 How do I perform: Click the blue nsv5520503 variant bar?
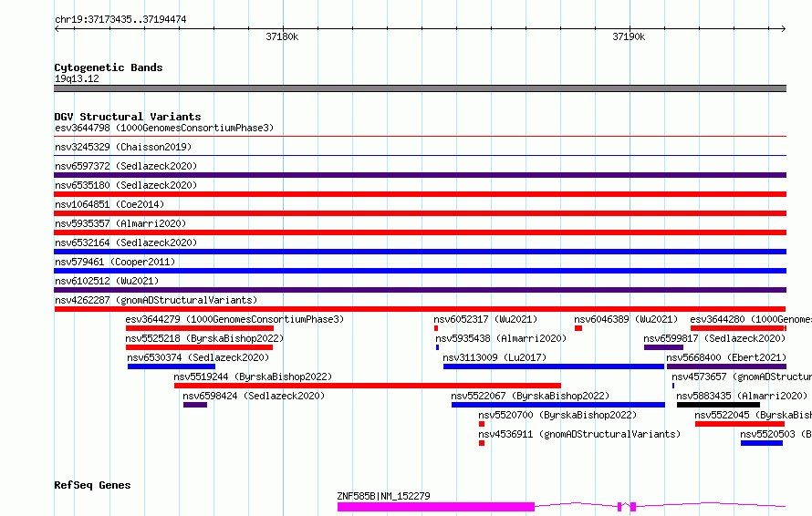(761, 443)
